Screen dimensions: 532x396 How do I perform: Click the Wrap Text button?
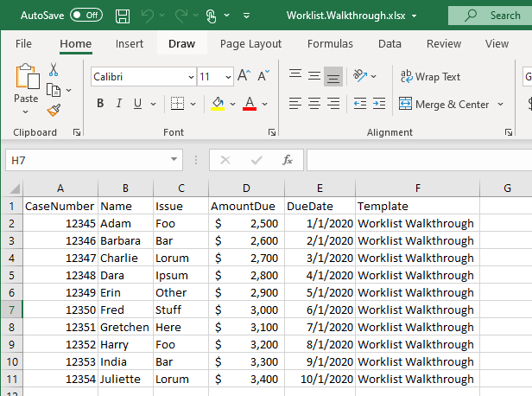point(430,77)
